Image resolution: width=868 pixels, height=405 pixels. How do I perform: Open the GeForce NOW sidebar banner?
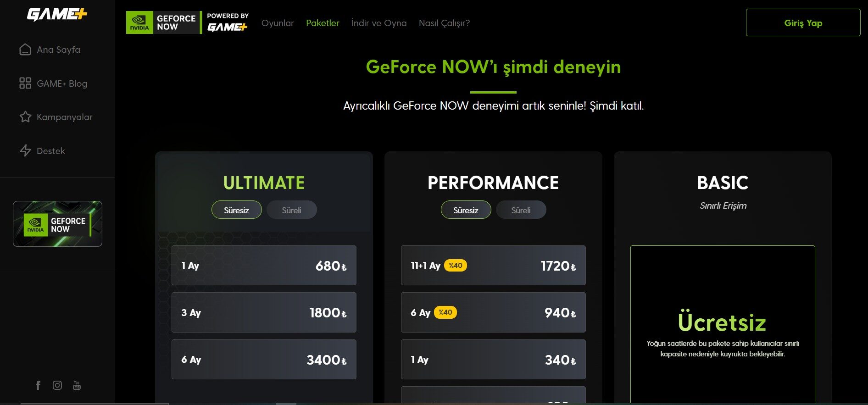pyautogui.click(x=57, y=224)
